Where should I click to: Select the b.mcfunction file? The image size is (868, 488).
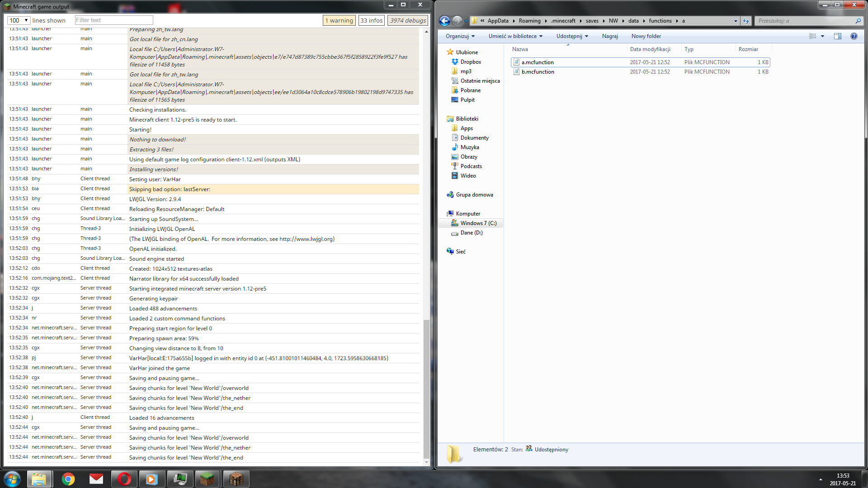tap(538, 72)
